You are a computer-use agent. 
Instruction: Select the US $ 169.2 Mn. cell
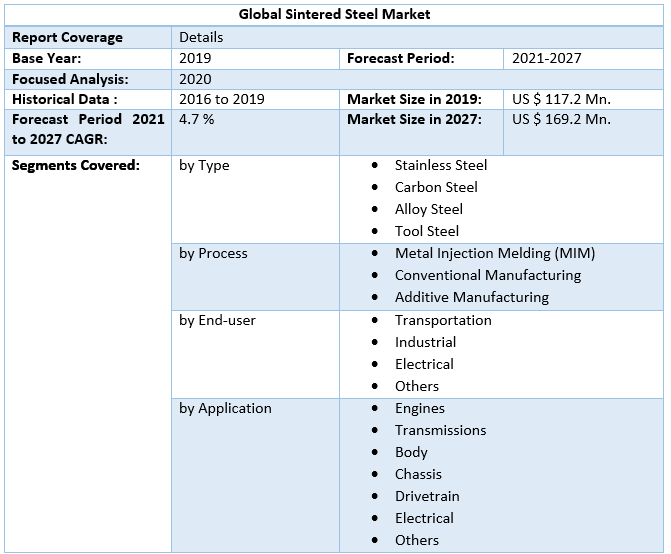click(x=561, y=119)
